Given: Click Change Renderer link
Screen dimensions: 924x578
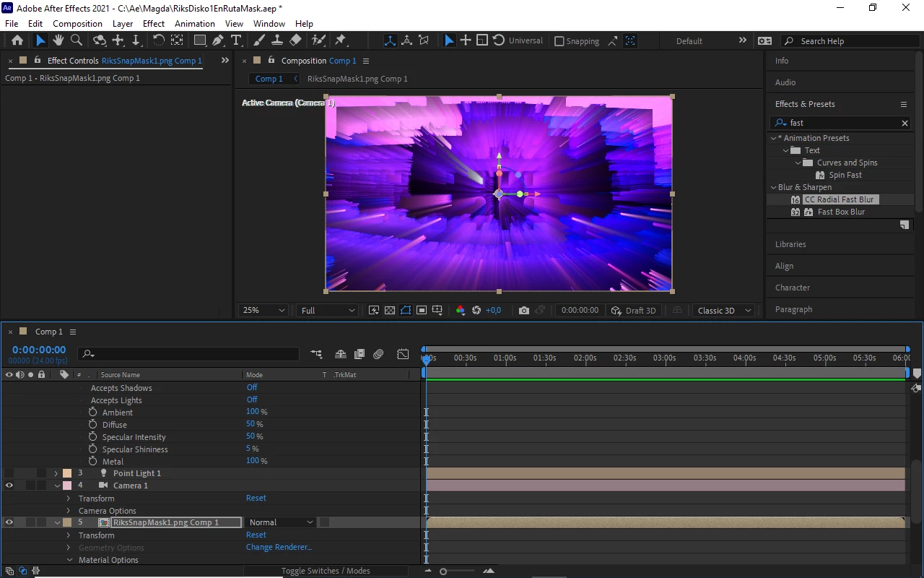Looking at the screenshot, I should (279, 547).
